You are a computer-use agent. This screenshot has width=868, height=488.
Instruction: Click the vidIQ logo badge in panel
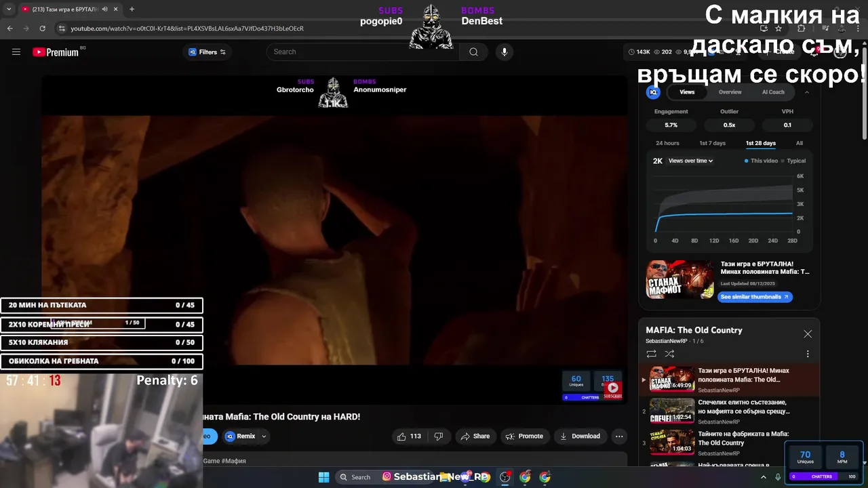(653, 92)
